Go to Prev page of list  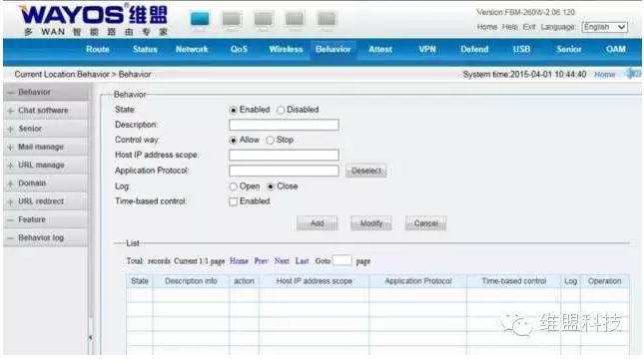click(261, 261)
